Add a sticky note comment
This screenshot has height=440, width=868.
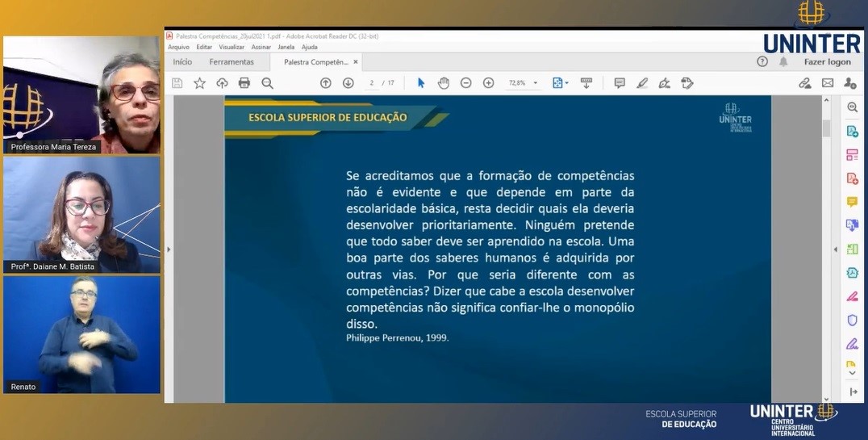[620, 83]
